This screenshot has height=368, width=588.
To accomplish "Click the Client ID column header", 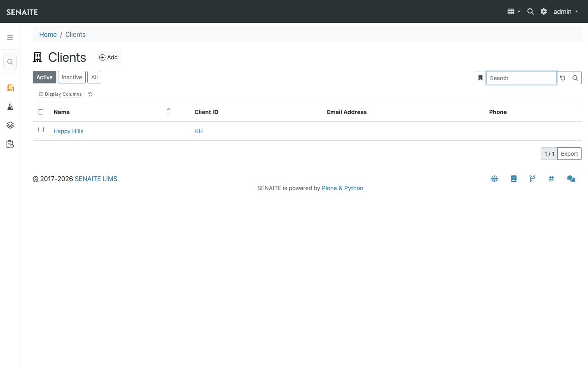I will click(x=206, y=112).
